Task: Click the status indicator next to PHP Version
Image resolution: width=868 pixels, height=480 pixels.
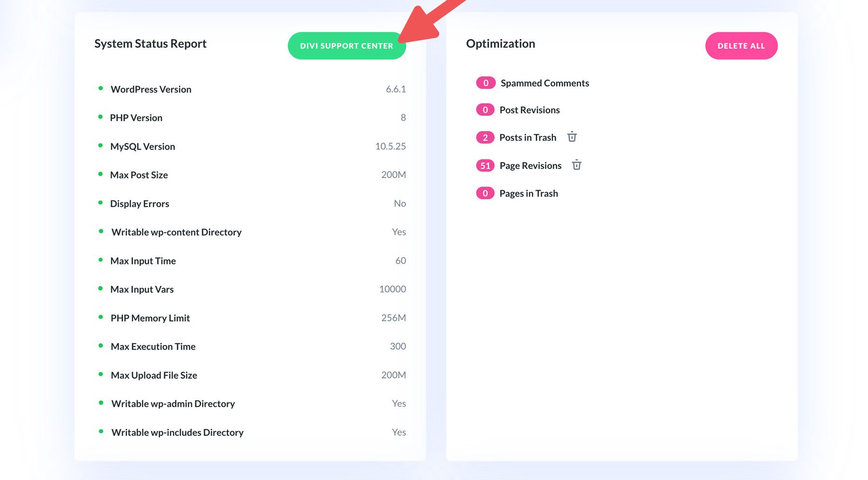Action: pos(101,116)
